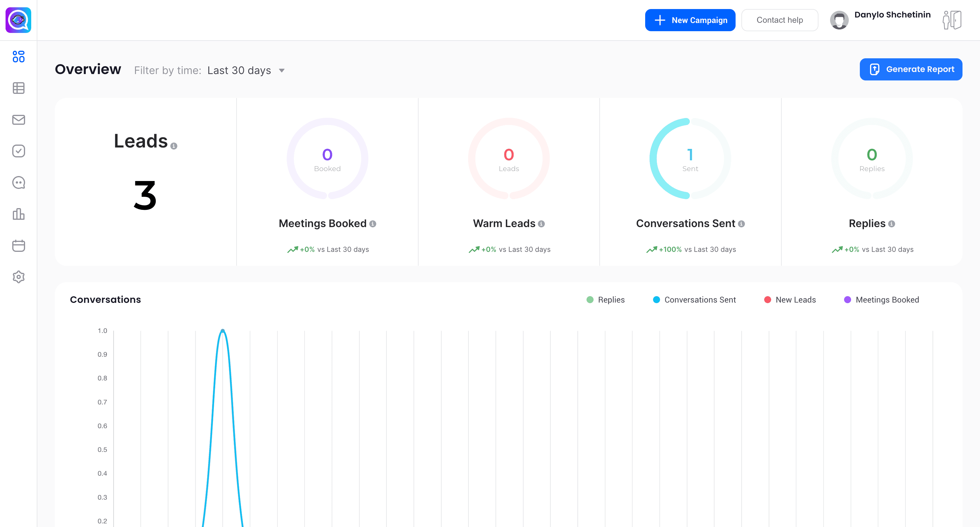
Task: Open the mail envelope sidebar icon
Action: tap(18, 120)
